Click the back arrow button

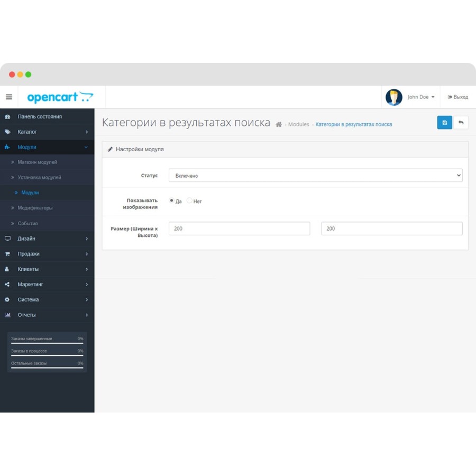point(461,123)
